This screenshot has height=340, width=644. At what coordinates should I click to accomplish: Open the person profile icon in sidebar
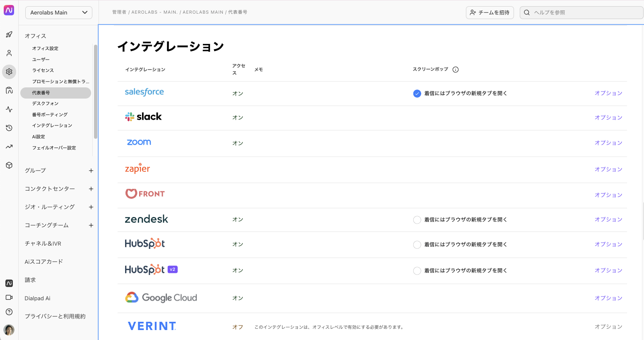pyautogui.click(x=9, y=53)
